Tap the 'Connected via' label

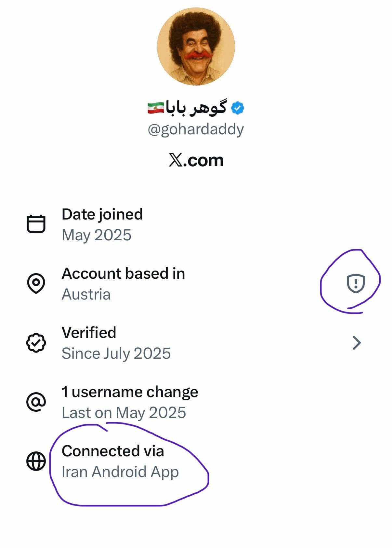tap(113, 451)
